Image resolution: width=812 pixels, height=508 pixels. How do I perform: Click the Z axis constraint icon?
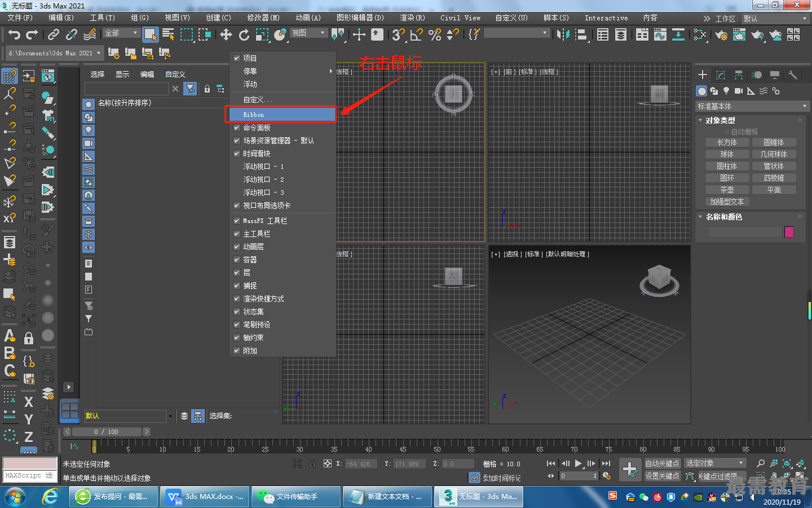pos(29,437)
